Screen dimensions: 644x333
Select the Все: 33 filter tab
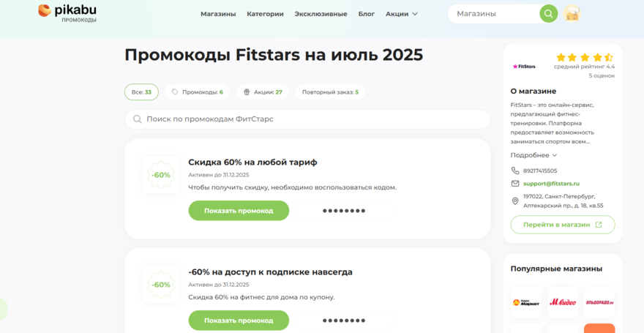click(141, 92)
